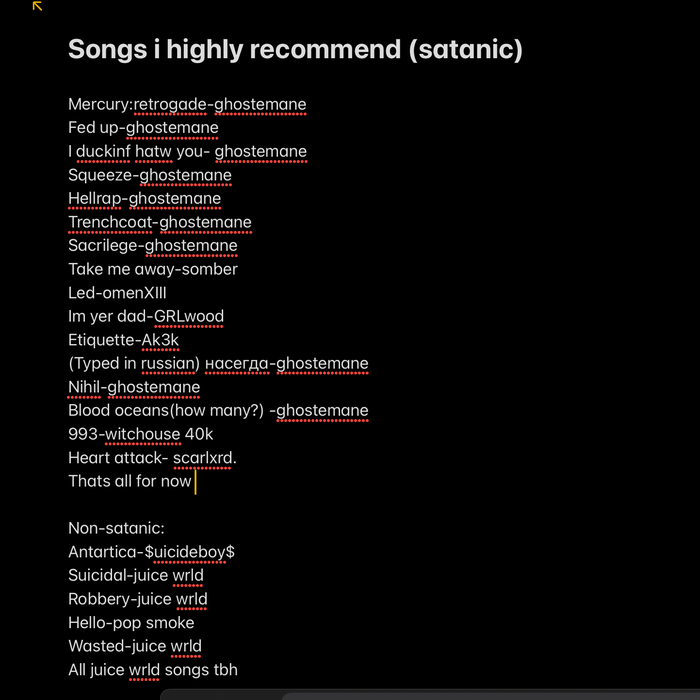Image resolution: width=700 pixels, height=700 pixels.
Task: Click the underlined word 'GRLwood'
Action: [189, 316]
